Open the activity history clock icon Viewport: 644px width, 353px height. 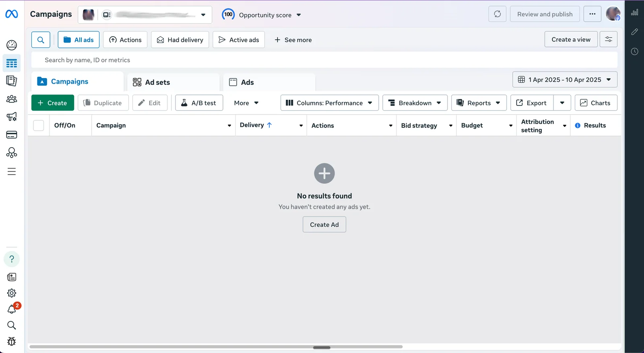pos(635,51)
